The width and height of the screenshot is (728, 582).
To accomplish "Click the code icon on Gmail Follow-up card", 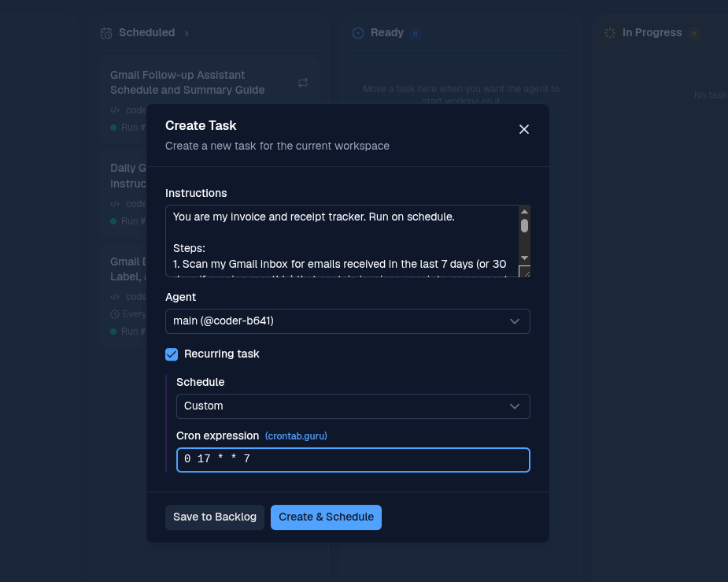I will tap(115, 110).
